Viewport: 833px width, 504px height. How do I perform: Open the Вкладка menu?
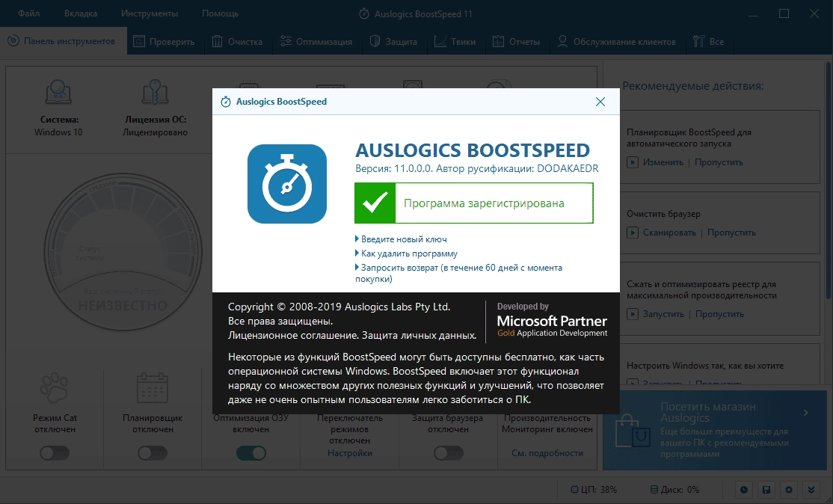tap(81, 13)
